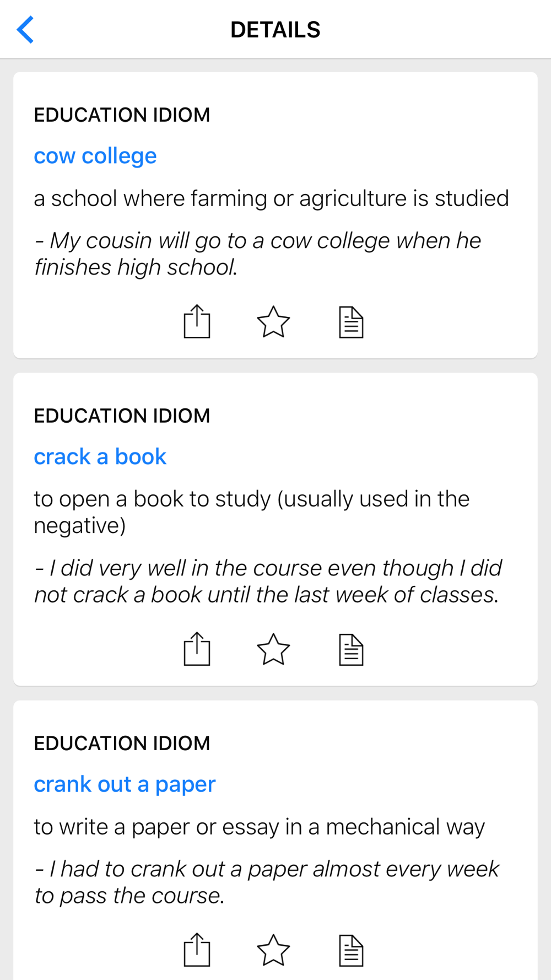Share the 'crank out a paper' idiom
Image resolution: width=551 pixels, height=980 pixels.
point(197,950)
